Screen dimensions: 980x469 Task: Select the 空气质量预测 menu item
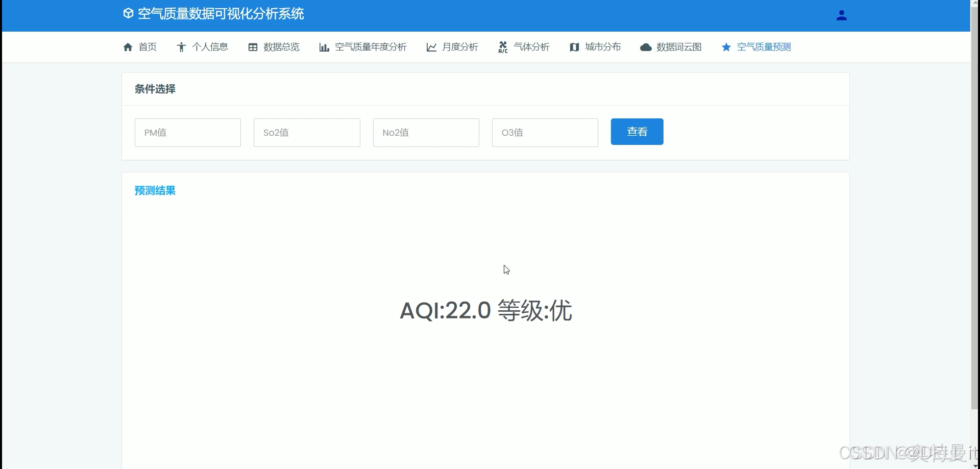(756, 47)
